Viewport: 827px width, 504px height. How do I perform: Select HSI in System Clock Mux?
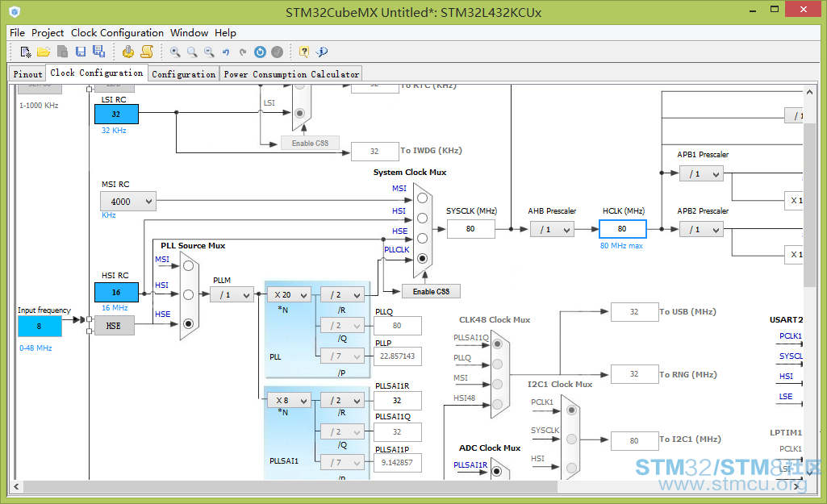click(423, 219)
